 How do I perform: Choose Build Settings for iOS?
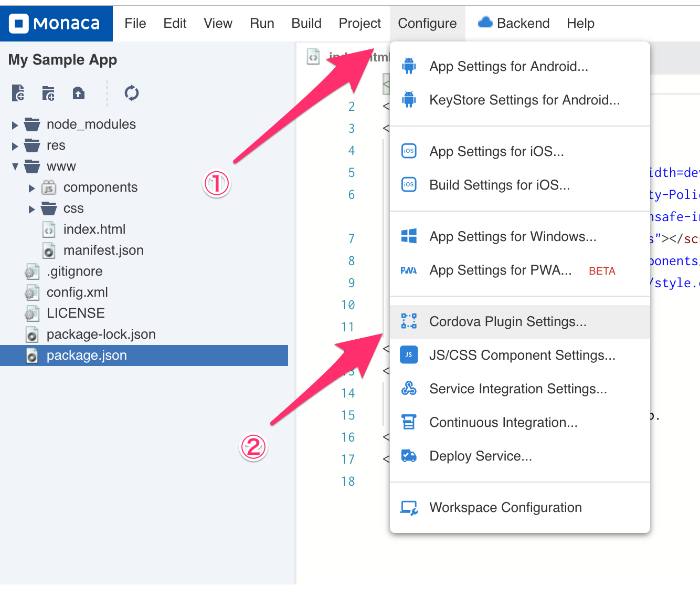click(x=520, y=185)
